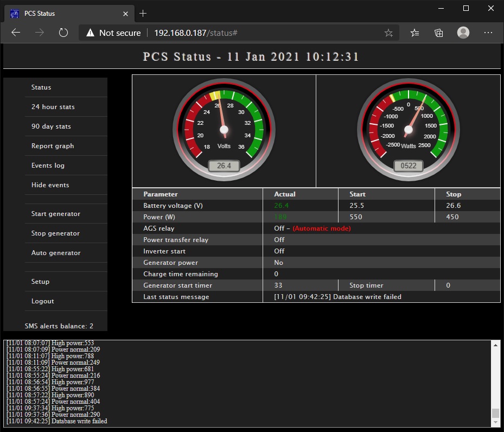504x432 pixels.
Task: View the Events log
Action: (48, 166)
